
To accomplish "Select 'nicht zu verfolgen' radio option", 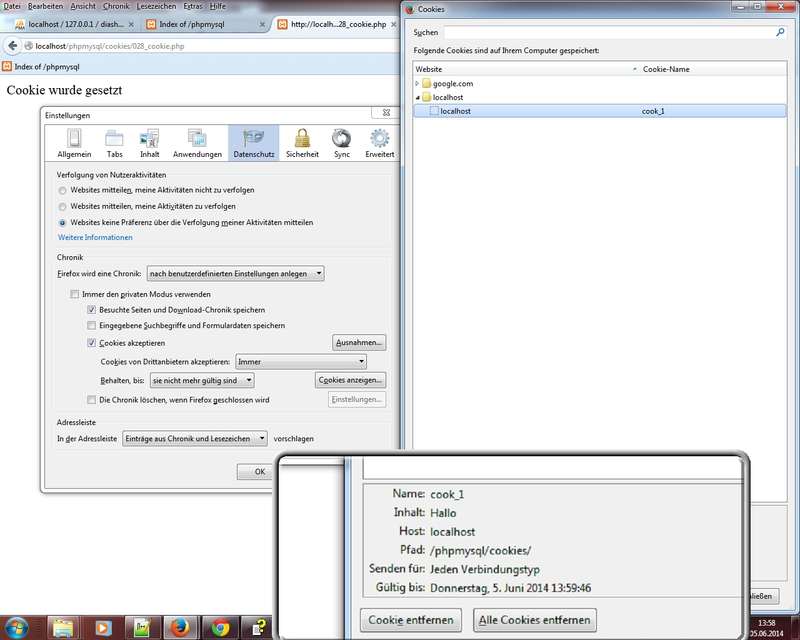I will pos(62,190).
